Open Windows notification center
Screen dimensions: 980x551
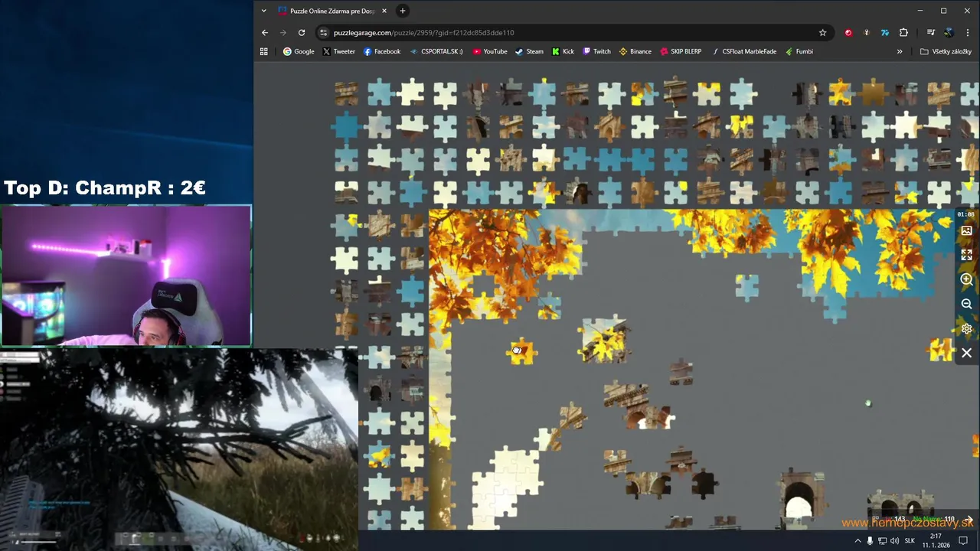click(963, 541)
